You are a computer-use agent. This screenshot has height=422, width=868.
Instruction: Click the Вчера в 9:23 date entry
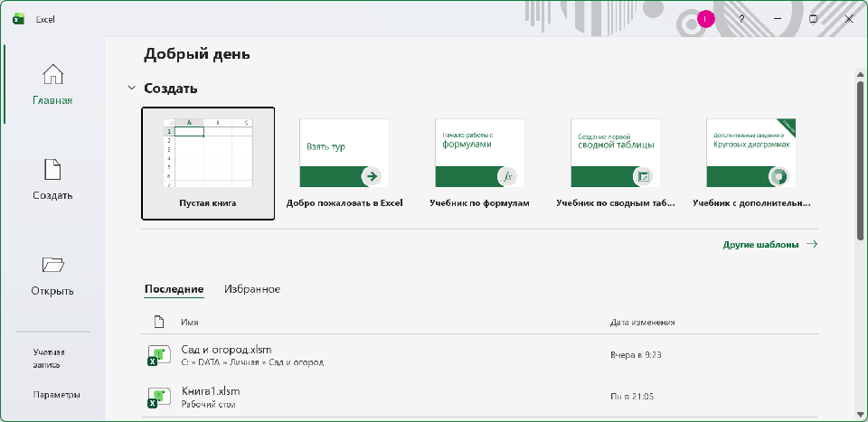636,355
